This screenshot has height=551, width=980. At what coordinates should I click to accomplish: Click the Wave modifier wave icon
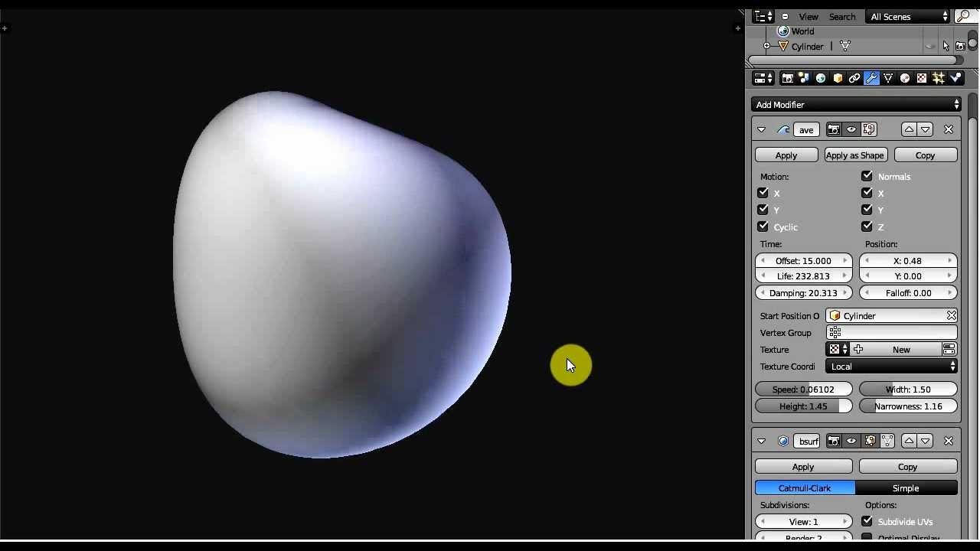pyautogui.click(x=783, y=130)
